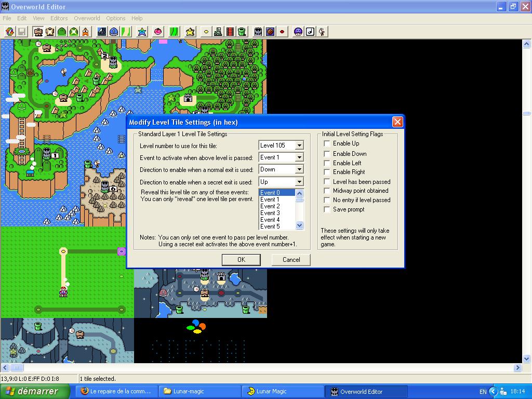Click the dark mountain icon
This screenshot has height=399, width=532.
[x=102, y=32]
